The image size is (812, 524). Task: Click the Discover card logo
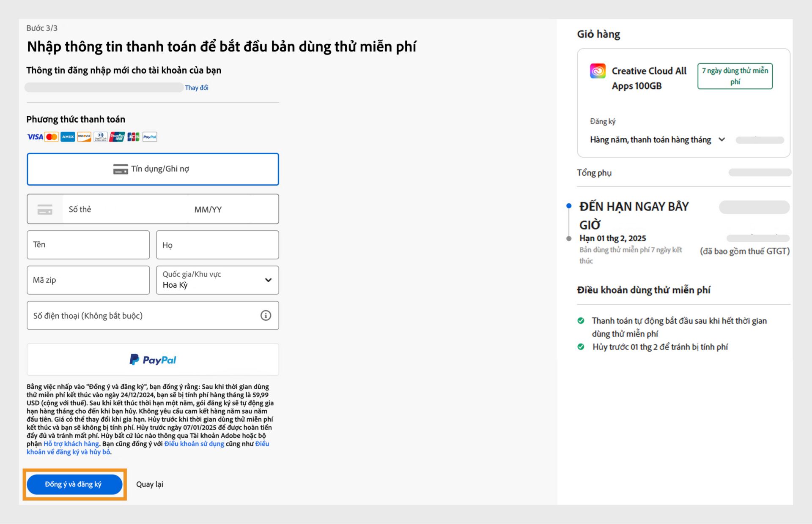coord(84,137)
